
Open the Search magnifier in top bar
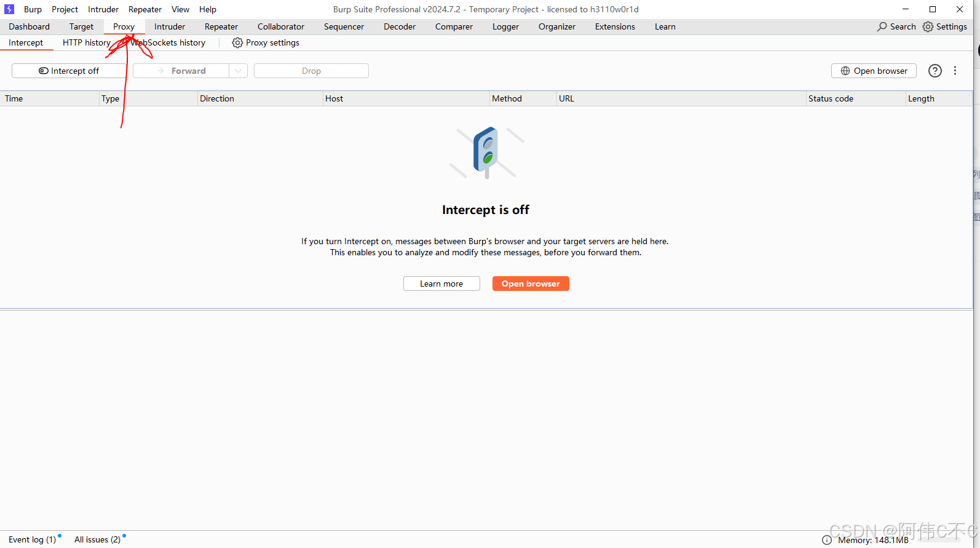pos(896,26)
